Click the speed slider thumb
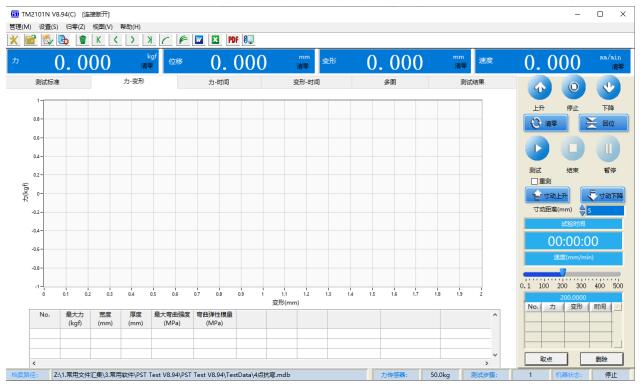Viewport: 642px width, 387px height. click(x=563, y=273)
